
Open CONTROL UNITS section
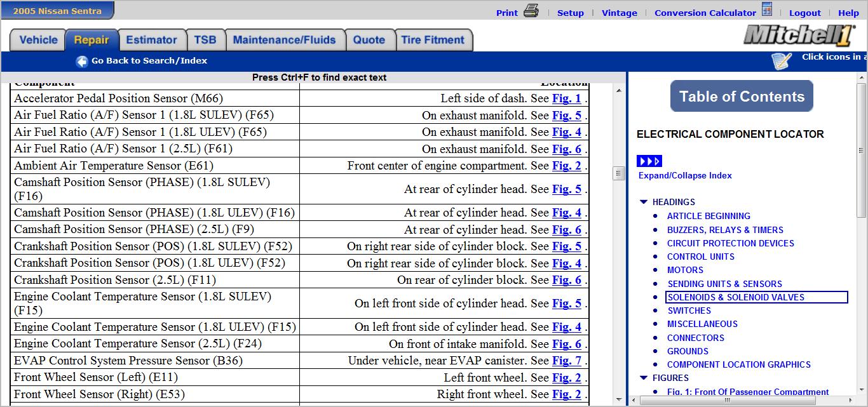pos(701,257)
